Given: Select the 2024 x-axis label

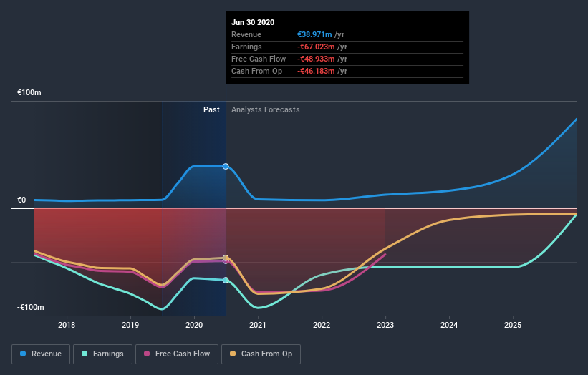Looking at the screenshot, I should (x=449, y=325).
